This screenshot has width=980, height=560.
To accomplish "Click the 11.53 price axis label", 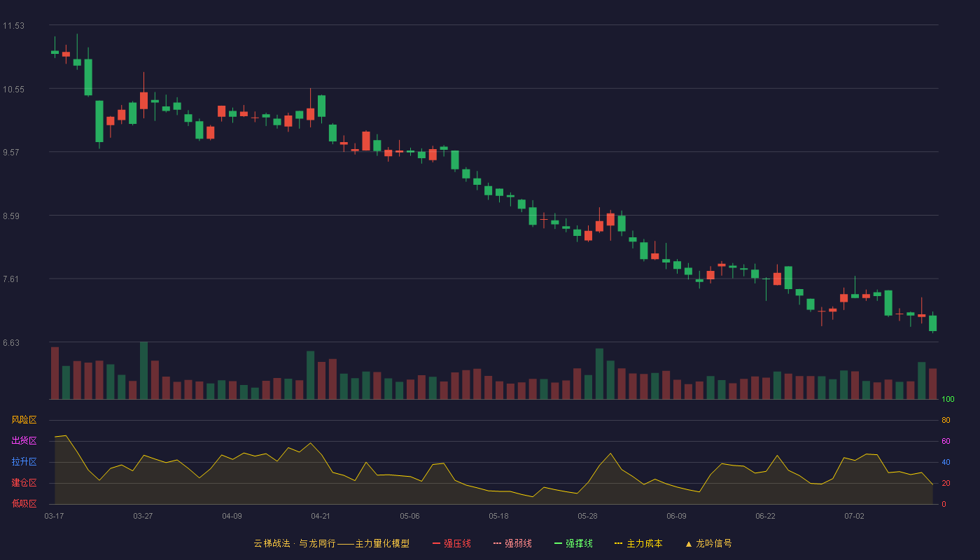I will click(13, 26).
